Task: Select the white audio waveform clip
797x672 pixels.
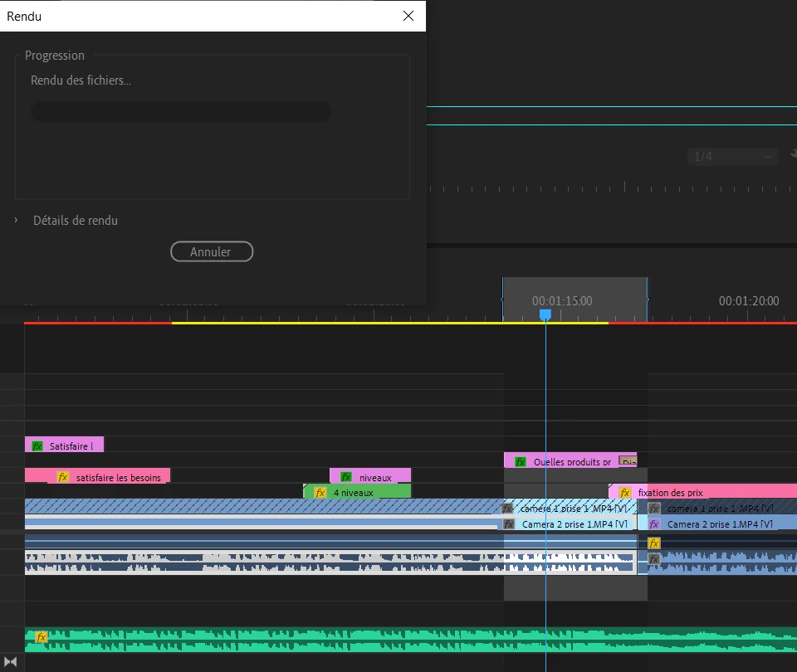Action: click(x=330, y=562)
